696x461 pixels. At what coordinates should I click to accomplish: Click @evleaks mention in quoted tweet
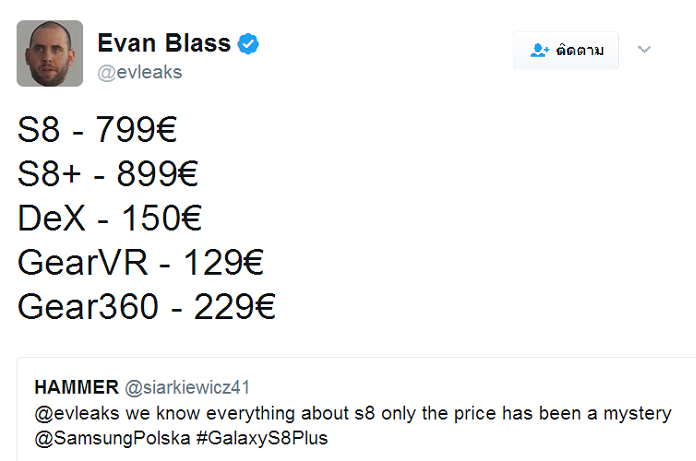pos(77,414)
